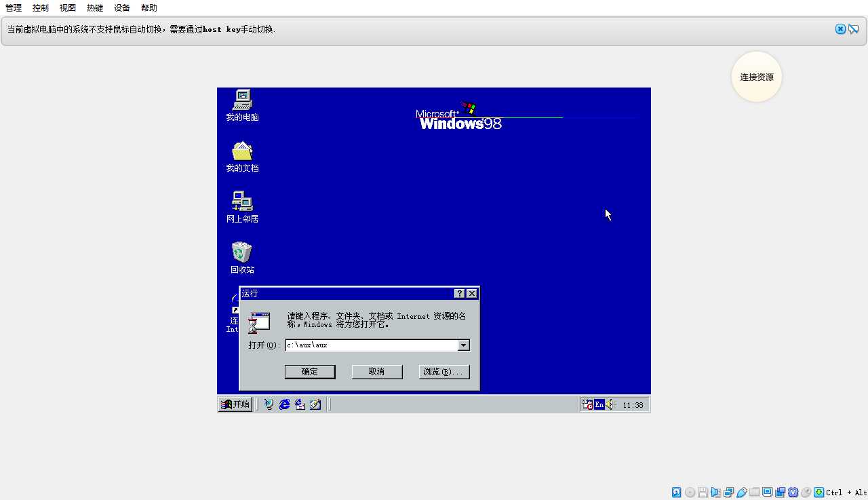Close the 运行 dialog
Viewport: 868px width, 500px height.
point(472,293)
